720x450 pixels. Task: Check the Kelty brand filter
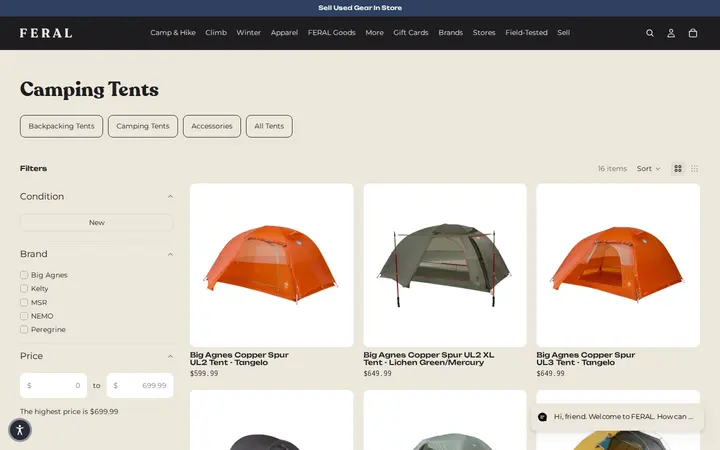pyautogui.click(x=24, y=288)
